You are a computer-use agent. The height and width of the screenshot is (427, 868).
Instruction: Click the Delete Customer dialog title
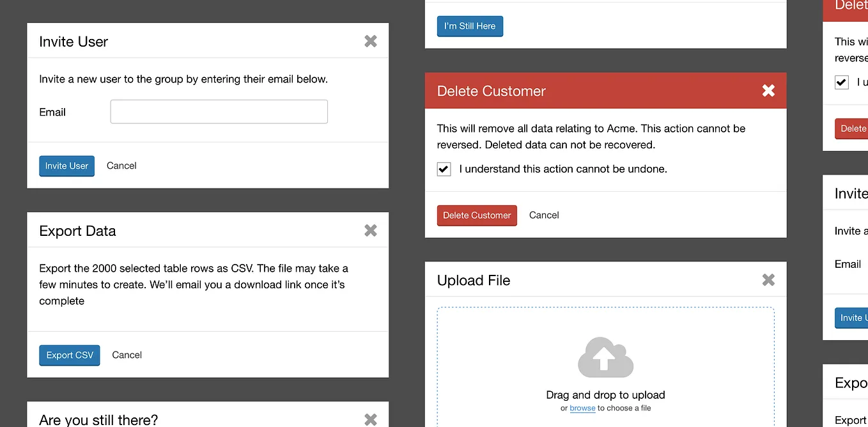pos(491,91)
